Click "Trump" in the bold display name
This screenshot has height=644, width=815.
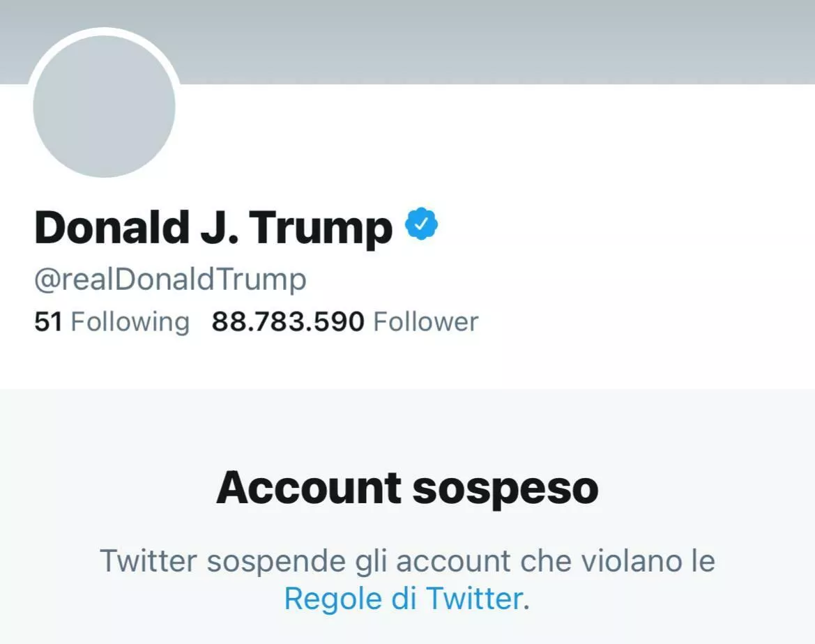point(321,227)
